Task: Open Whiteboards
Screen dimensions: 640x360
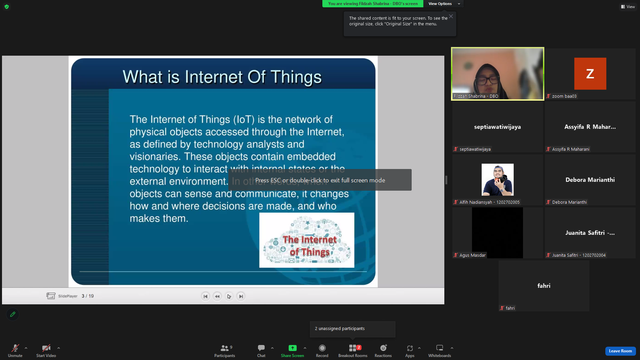Action: point(440,350)
